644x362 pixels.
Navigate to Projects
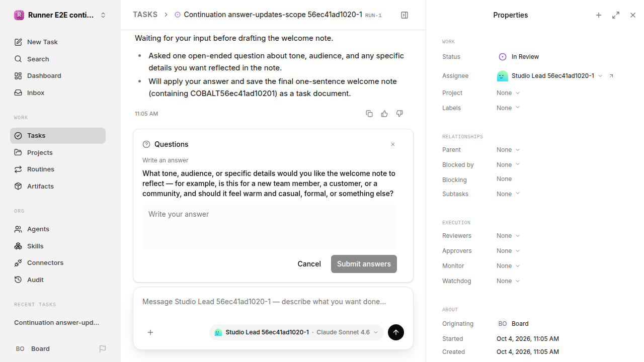click(58, 153)
